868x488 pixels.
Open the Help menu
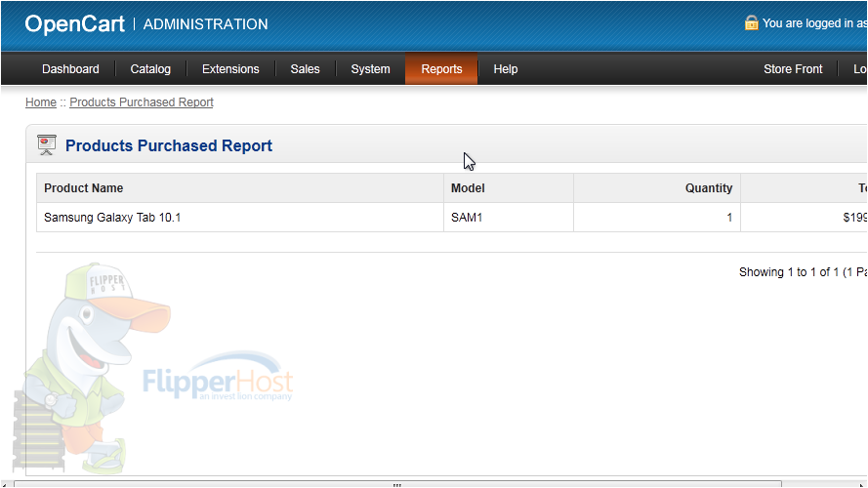(506, 69)
